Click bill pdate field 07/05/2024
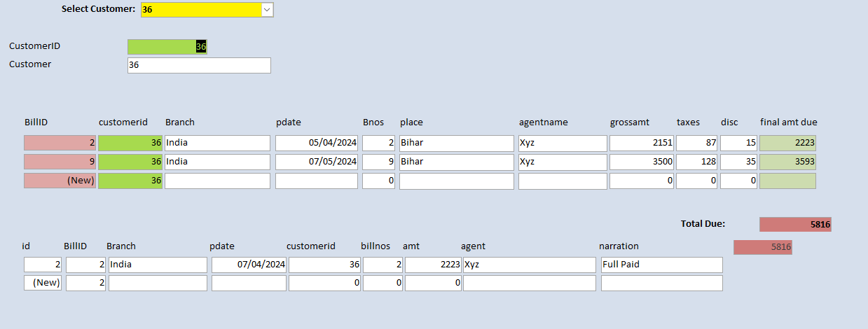The image size is (868, 329). pos(316,162)
